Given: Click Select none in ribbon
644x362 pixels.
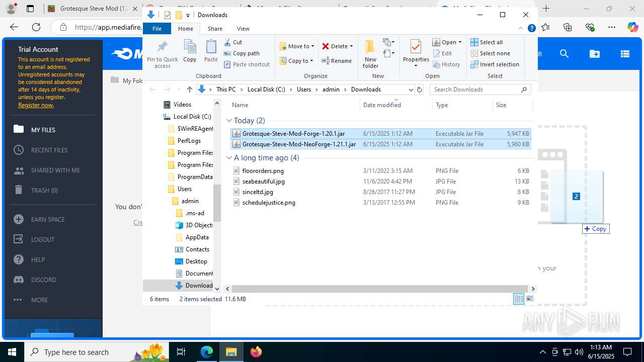Looking at the screenshot, I should (490, 53).
